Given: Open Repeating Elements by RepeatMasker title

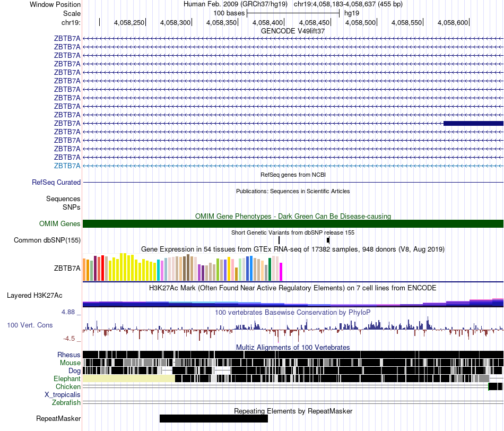Looking at the screenshot, I should [x=293, y=411].
